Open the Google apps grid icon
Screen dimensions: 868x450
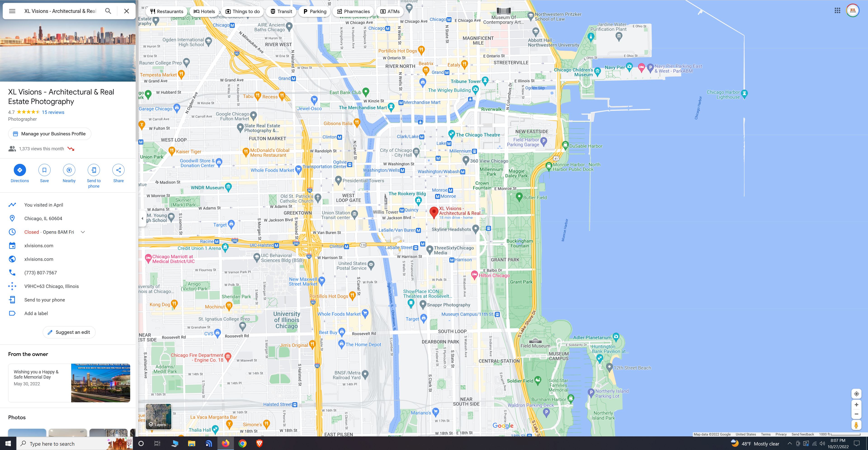click(x=837, y=10)
